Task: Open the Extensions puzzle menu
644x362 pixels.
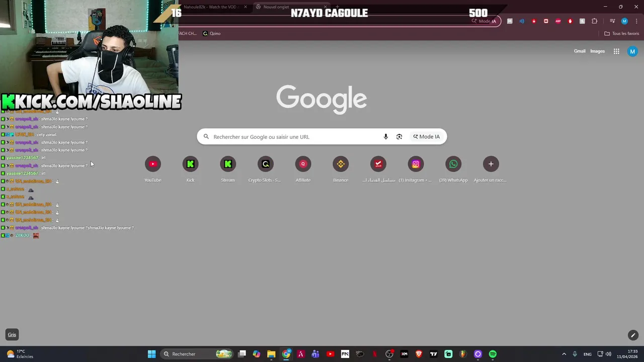Action: point(594,21)
